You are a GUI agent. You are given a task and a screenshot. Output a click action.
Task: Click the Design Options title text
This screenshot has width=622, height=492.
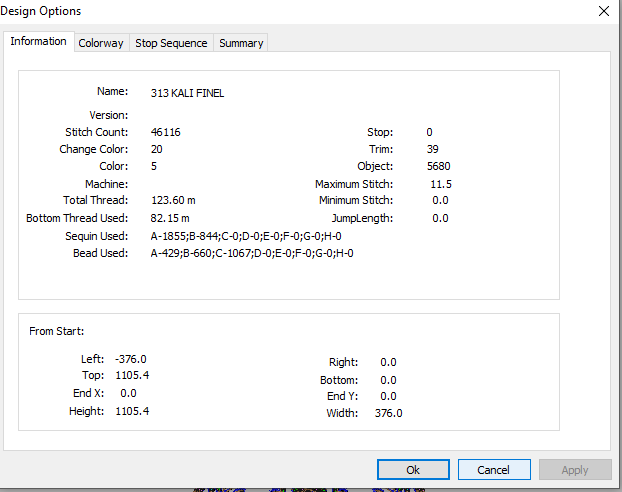click(40, 11)
